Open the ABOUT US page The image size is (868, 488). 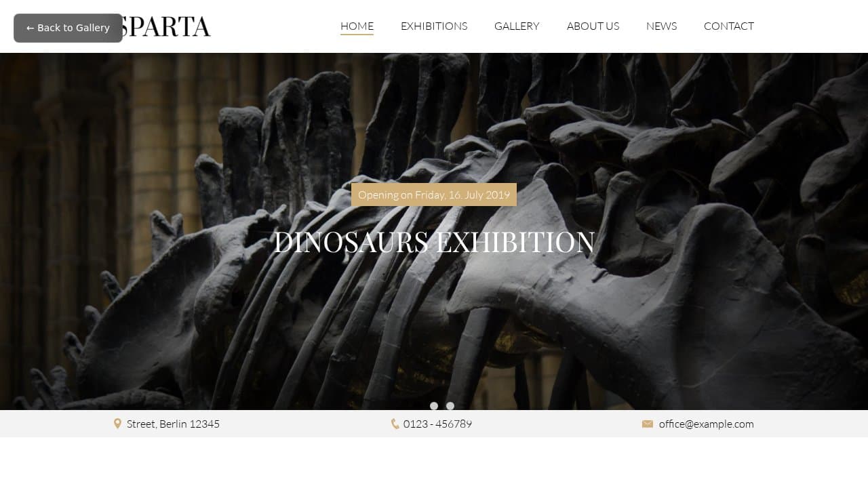[x=593, y=26]
